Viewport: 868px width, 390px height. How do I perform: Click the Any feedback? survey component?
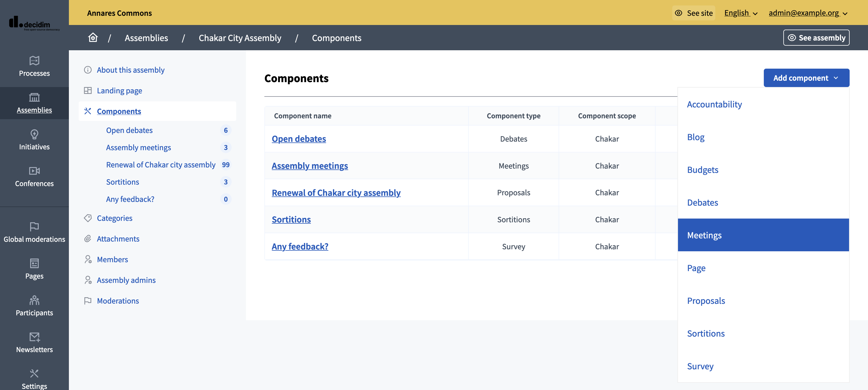click(300, 246)
